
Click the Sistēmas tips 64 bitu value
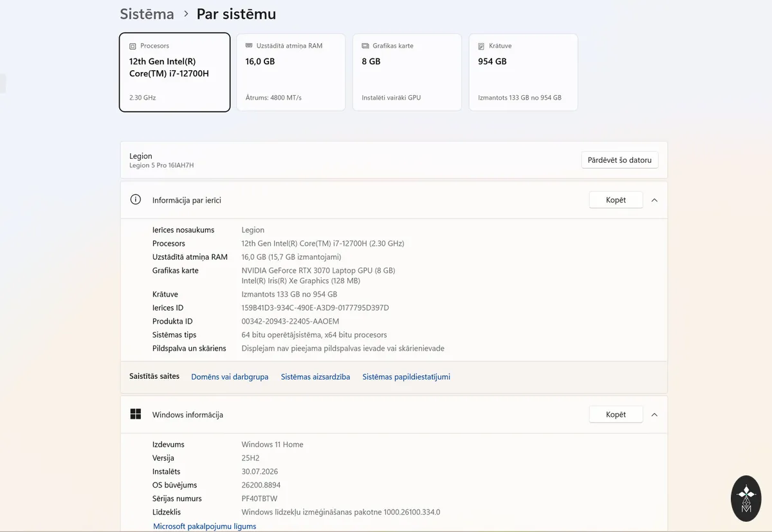pos(314,335)
